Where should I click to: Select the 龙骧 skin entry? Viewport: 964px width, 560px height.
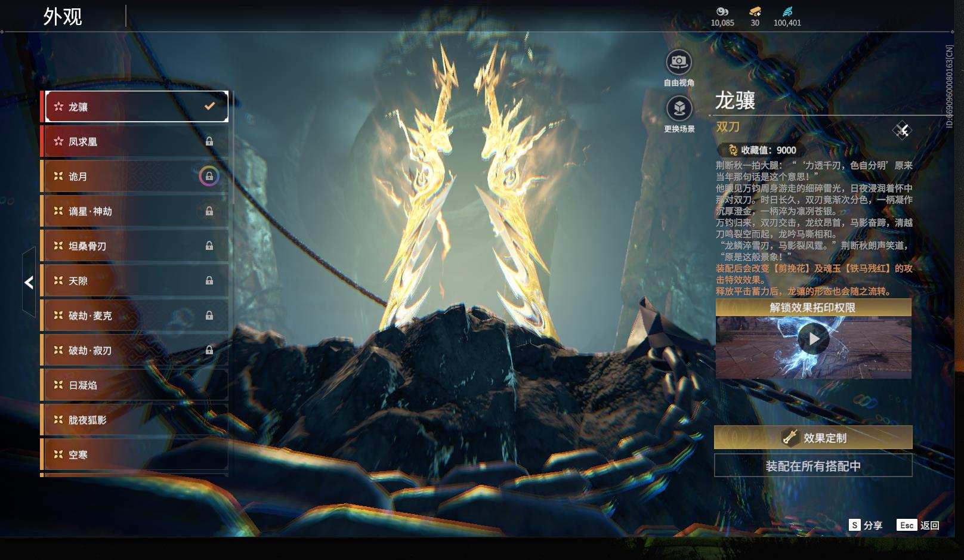(135, 107)
